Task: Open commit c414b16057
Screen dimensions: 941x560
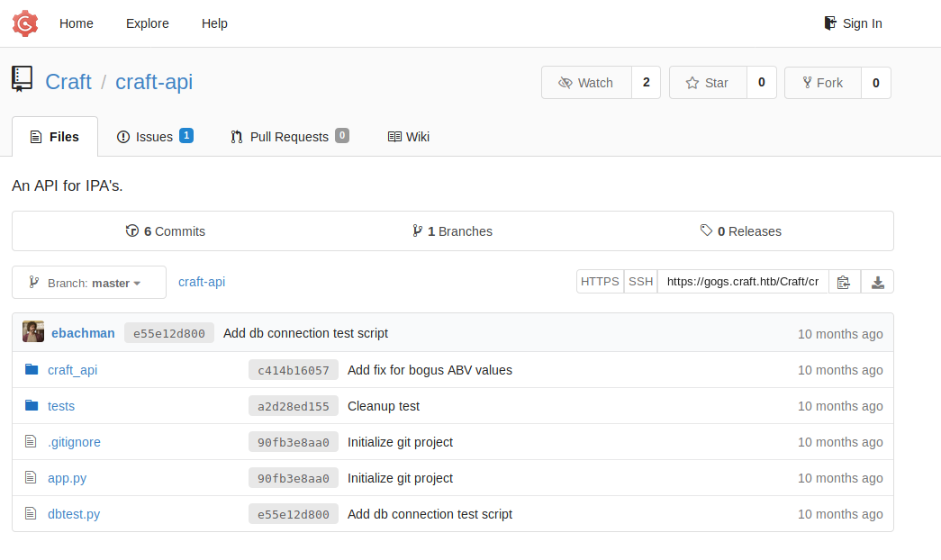Action: tap(293, 370)
